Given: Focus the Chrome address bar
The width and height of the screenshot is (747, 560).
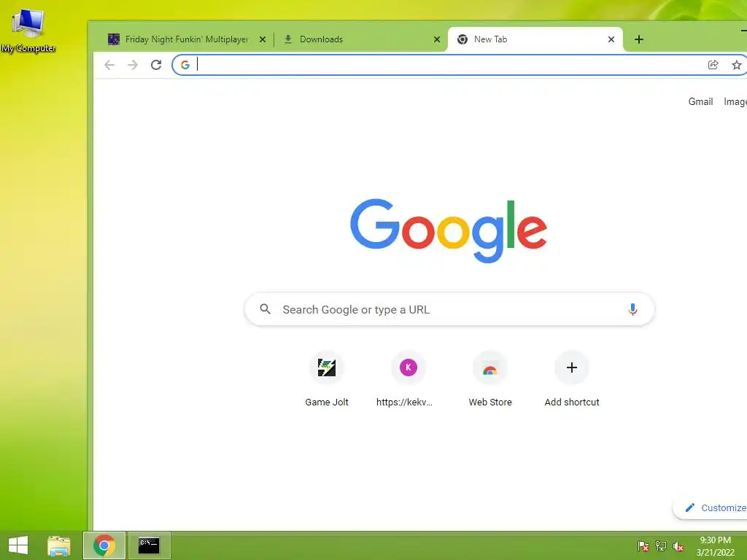Looking at the screenshot, I should click(x=448, y=65).
